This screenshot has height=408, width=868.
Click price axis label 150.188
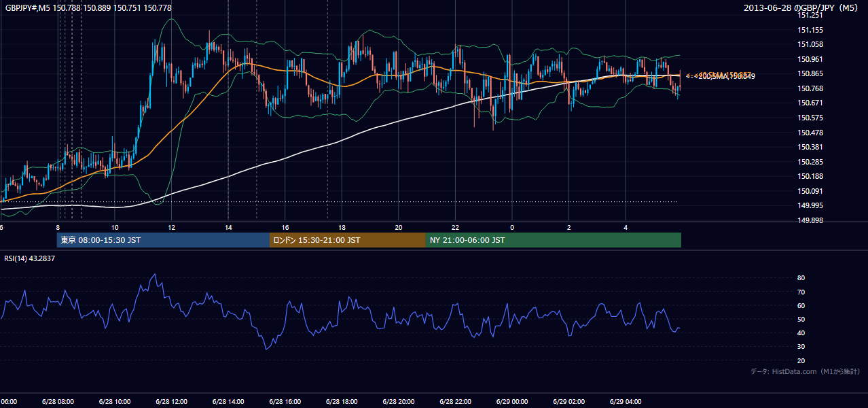(811, 176)
